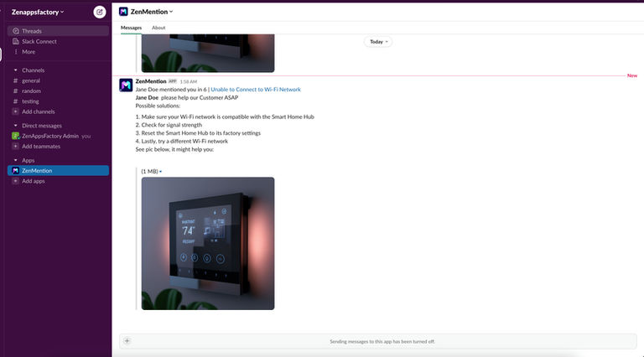
Task: Click the ZenMention icon in the sidebar
Action: click(16, 171)
